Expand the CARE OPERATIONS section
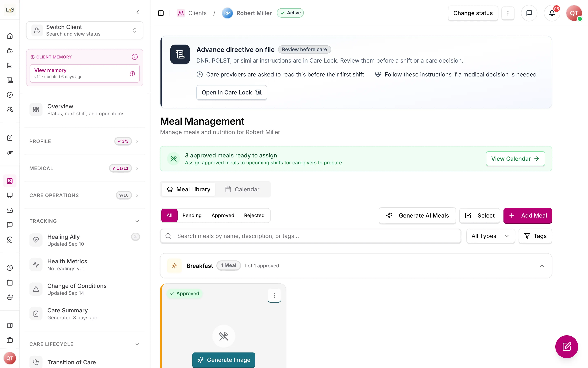Image resolution: width=588 pixels, height=368 pixels. [x=85, y=195]
